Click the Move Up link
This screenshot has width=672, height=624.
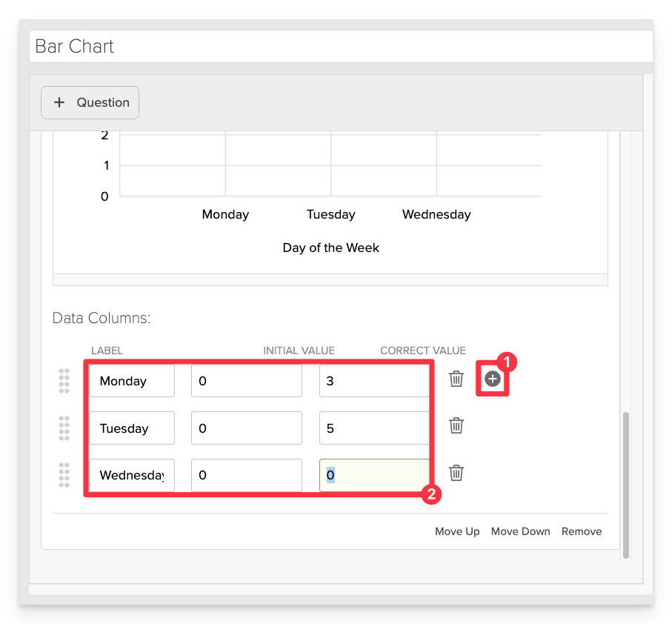[457, 531]
